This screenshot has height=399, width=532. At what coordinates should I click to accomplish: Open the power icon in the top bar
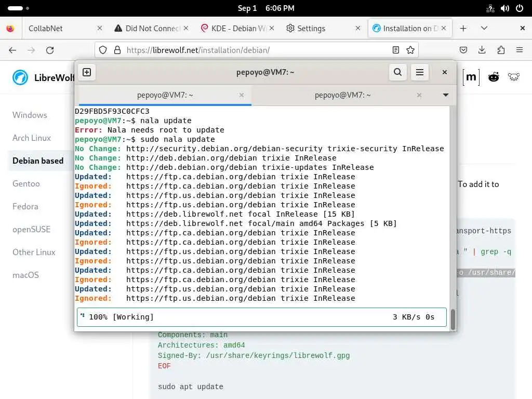point(520,8)
